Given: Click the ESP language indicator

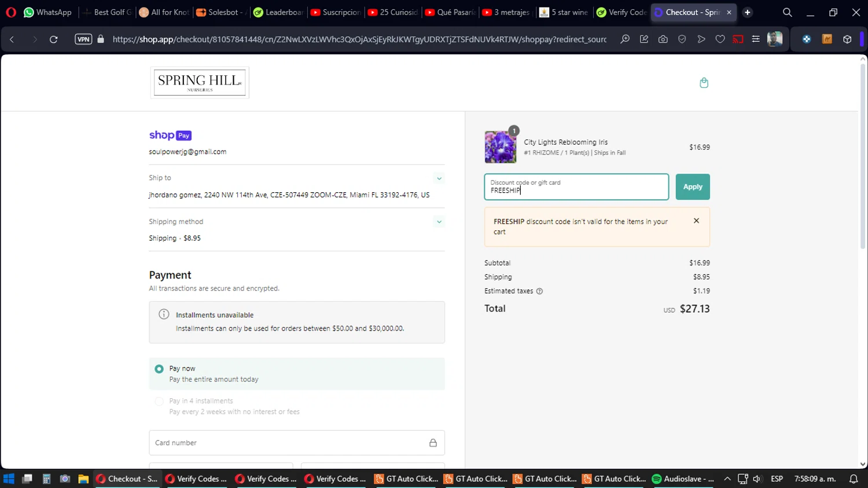Looking at the screenshot, I should click(777, 479).
